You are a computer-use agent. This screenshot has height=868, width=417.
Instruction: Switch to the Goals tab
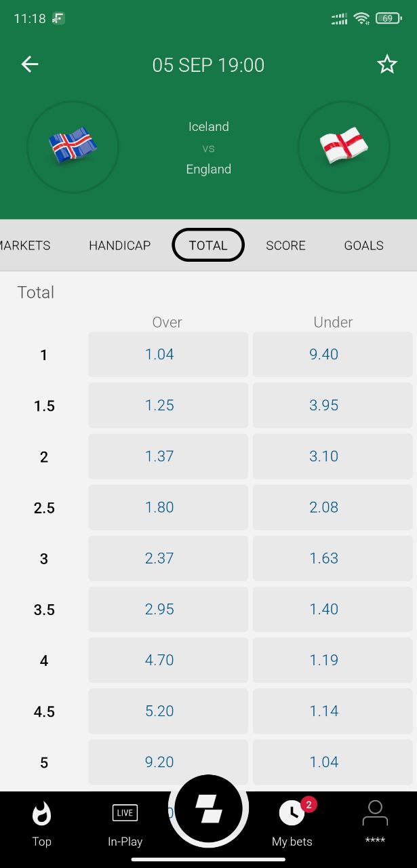pos(363,245)
